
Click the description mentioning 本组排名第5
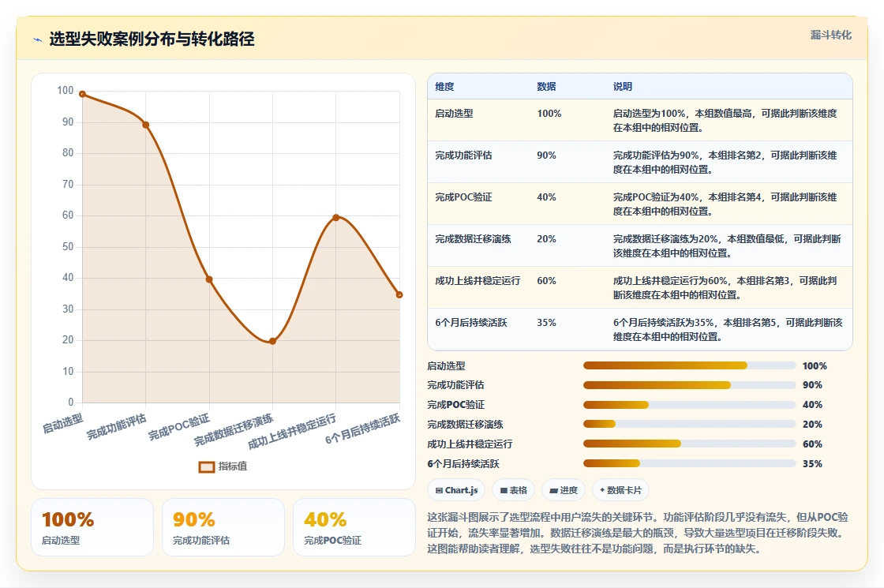pos(728,329)
